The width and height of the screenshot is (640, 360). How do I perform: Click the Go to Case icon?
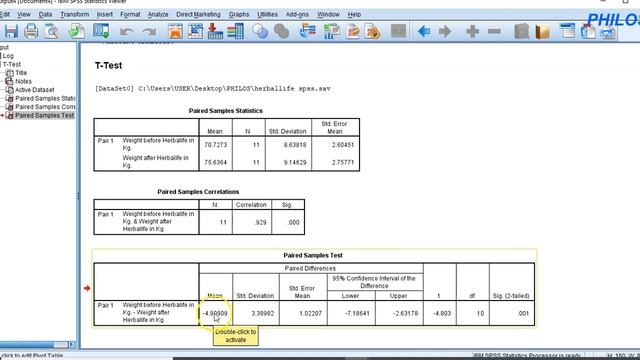coord(196,31)
